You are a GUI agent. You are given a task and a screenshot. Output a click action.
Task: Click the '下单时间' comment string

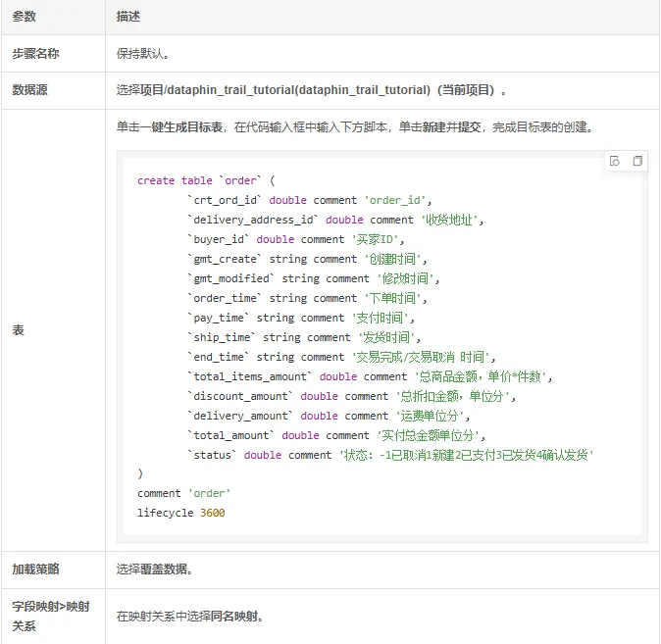(393, 298)
